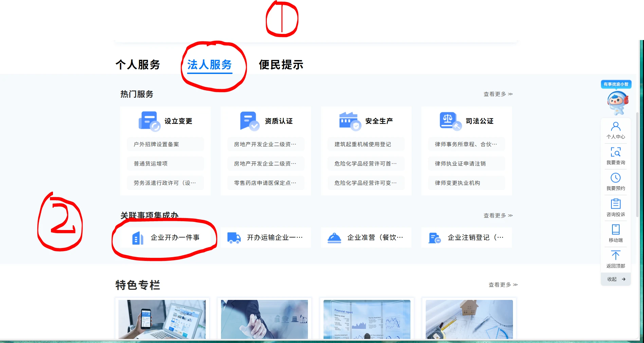The height and width of the screenshot is (343, 644).
Task: Open the 户外招牌设置备案 link
Action: point(156,144)
